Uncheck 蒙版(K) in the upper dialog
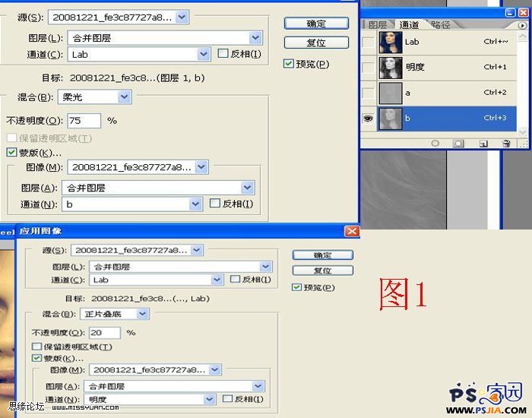This screenshot has width=532, height=418. pos(11,152)
